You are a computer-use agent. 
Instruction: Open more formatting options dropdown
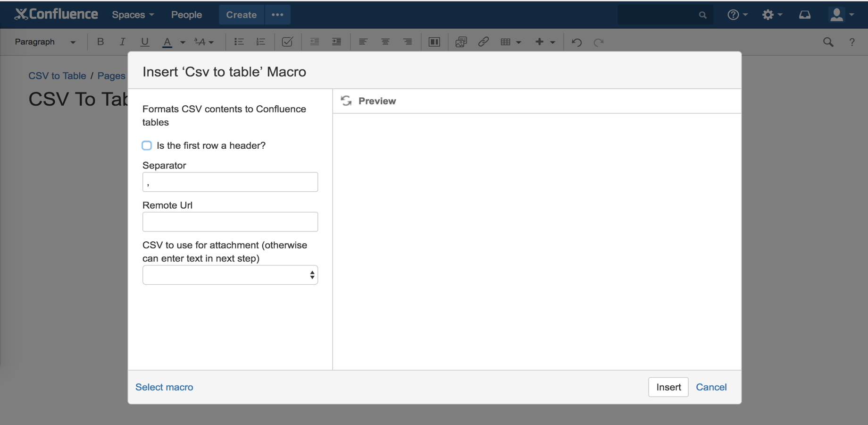[x=204, y=42]
